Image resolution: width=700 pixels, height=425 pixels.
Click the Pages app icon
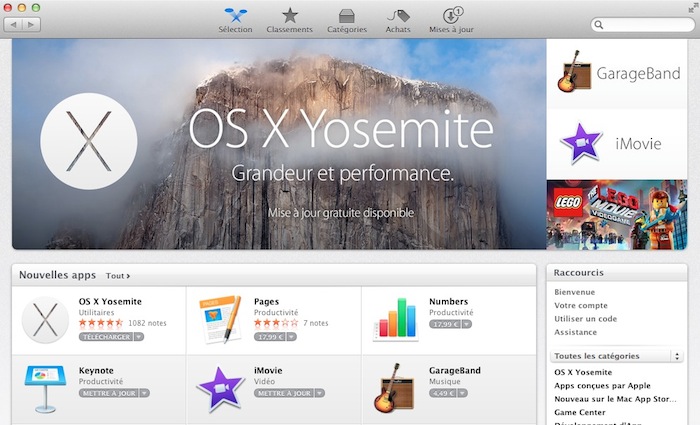(x=220, y=319)
